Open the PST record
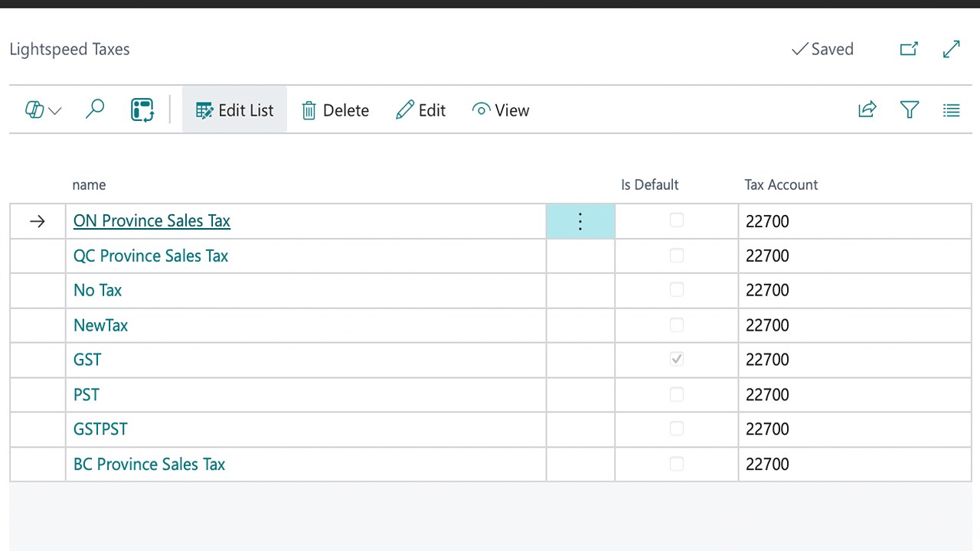980x551 pixels. tap(87, 395)
